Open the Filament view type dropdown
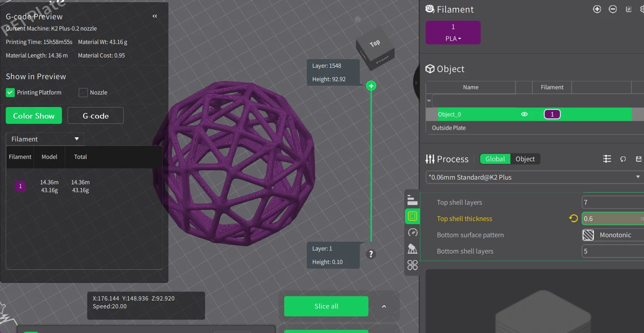Viewport: 644px width, 333px height. pyautogui.click(x=45, y=139)
